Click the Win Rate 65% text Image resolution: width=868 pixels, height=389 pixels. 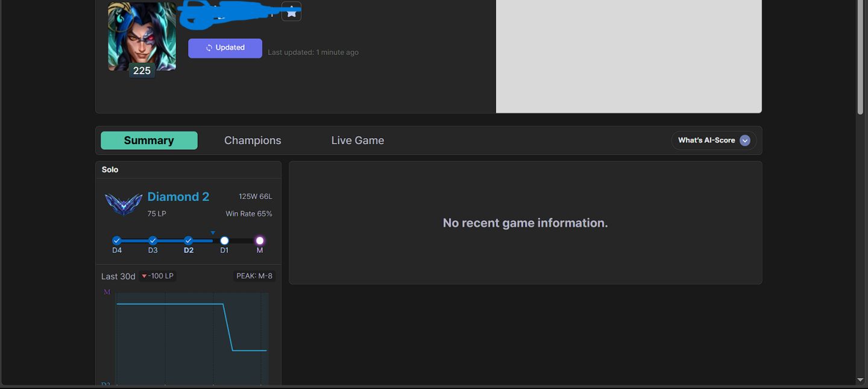tap(249, 213)
